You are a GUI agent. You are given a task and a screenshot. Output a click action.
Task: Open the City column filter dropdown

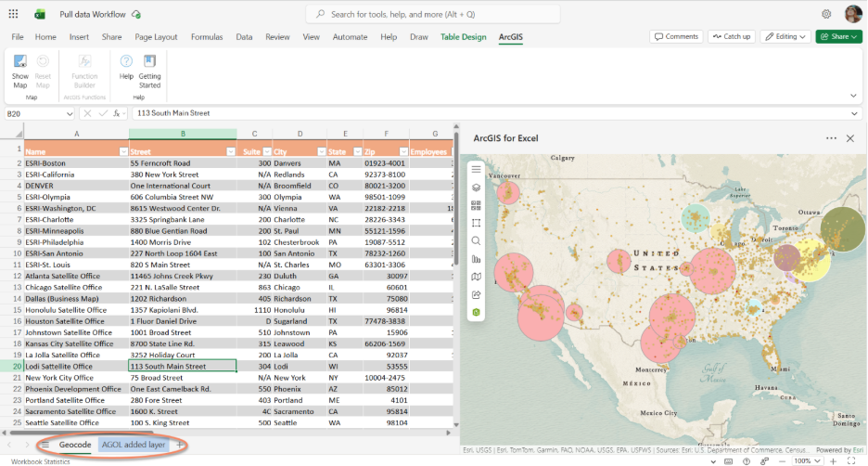pos(321,151)
